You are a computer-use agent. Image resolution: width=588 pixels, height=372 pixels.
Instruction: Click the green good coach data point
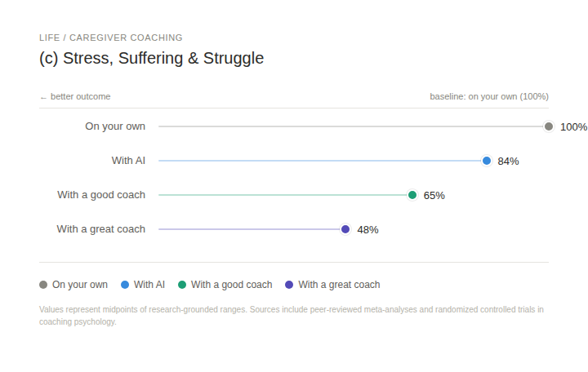tap(412, 195)
